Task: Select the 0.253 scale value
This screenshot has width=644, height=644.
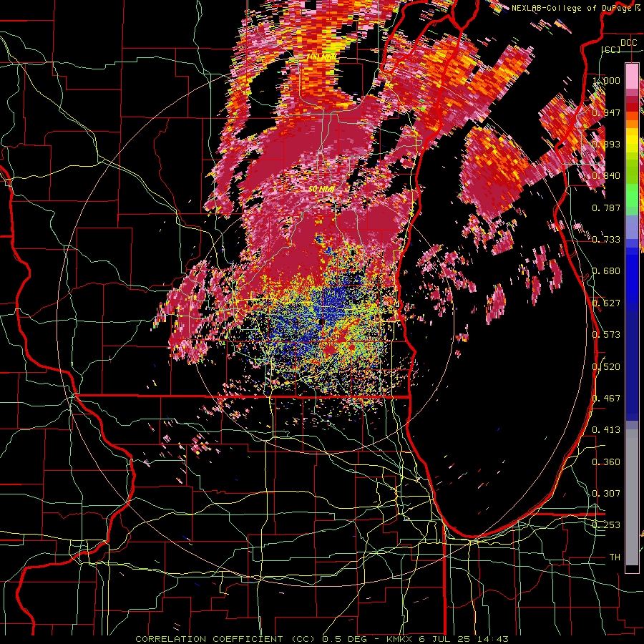Action: point(606,525)
